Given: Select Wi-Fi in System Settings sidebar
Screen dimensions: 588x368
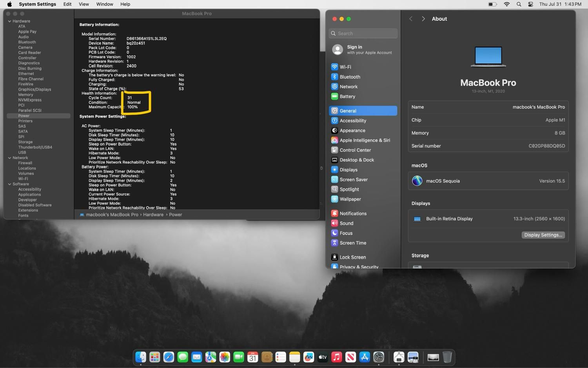Looking at the screenshot, I should [x=363, y=67].
